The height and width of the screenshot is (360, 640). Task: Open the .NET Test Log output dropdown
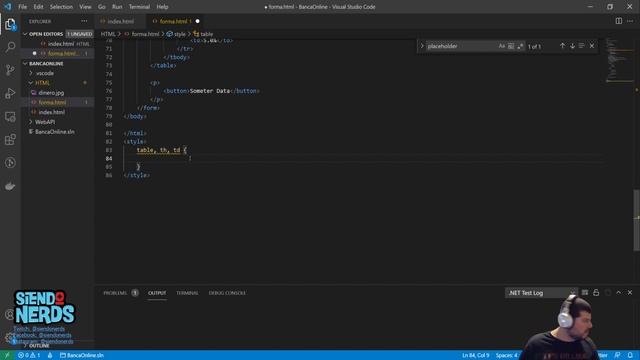(541, 293)
